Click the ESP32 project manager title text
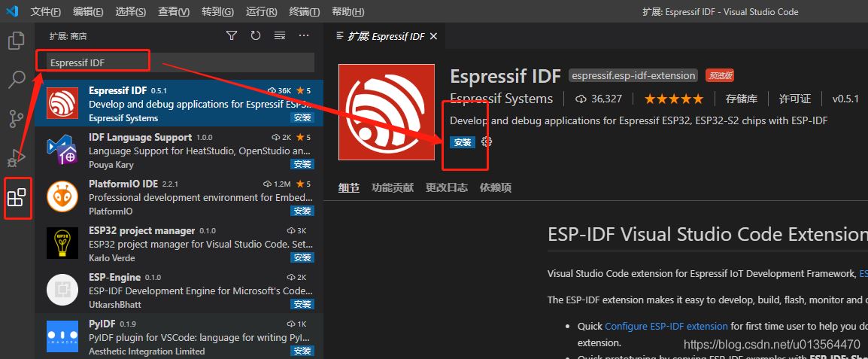 tap(141, 230)
